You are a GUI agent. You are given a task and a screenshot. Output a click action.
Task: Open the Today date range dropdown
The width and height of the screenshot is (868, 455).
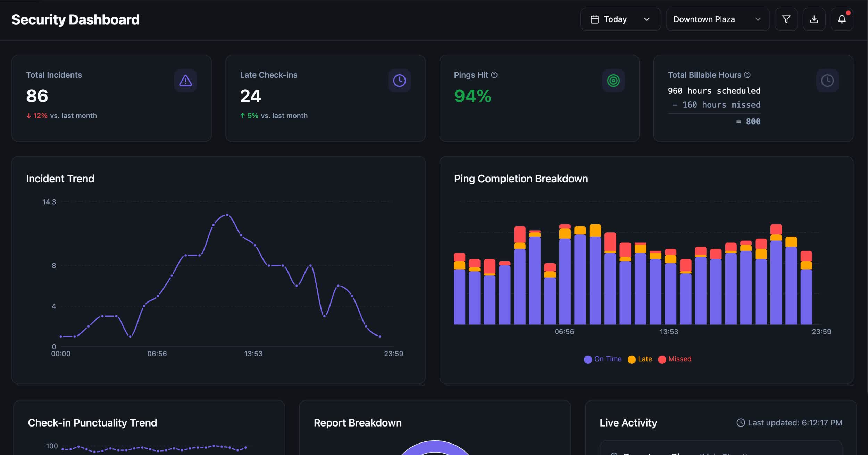[x=620, y=19]
